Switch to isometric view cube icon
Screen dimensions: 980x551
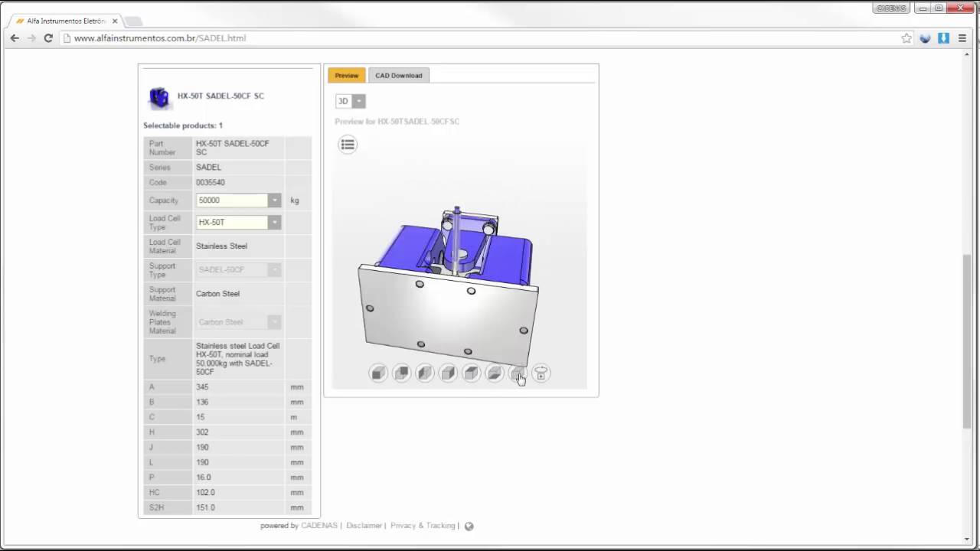(x=518, y=373)
